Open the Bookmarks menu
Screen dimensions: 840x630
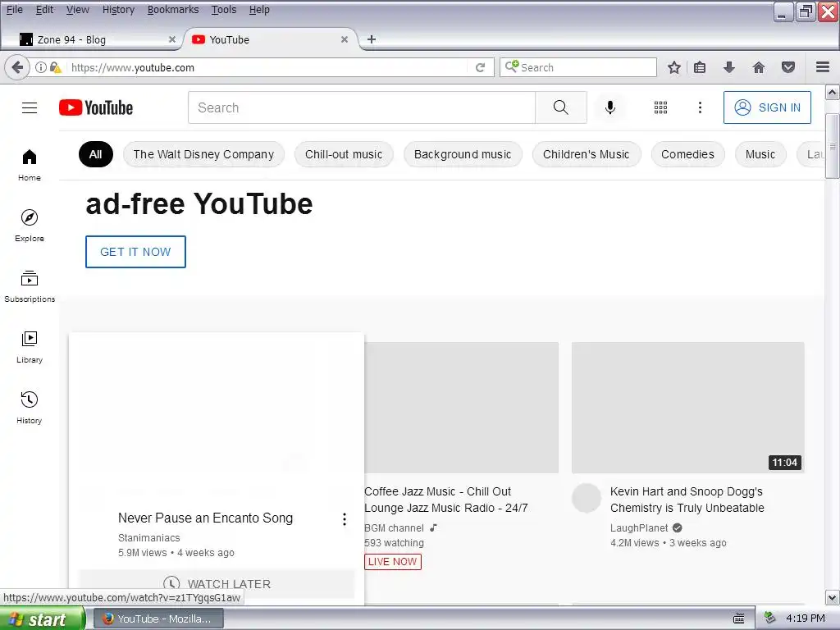tap(173, 10)
